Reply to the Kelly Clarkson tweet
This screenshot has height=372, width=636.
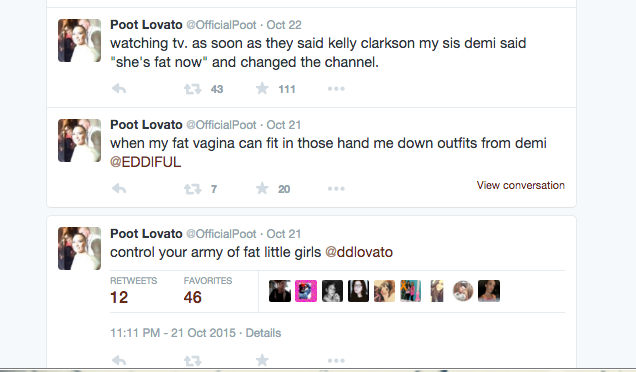[119, 88]
